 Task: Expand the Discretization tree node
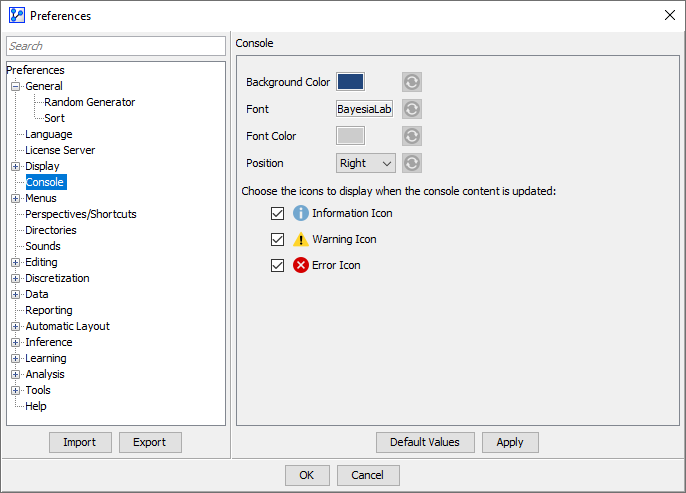[15, 279]
